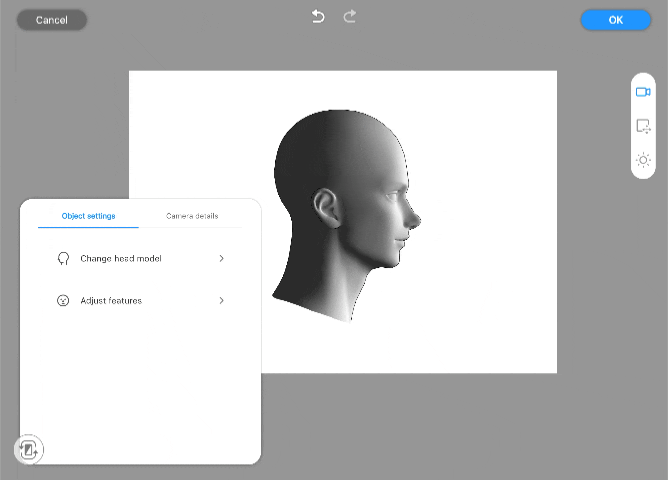The width and height of the screenshot is (668, 480).
Task: Open the Change head model option
Action: click(x=141, y=259)
